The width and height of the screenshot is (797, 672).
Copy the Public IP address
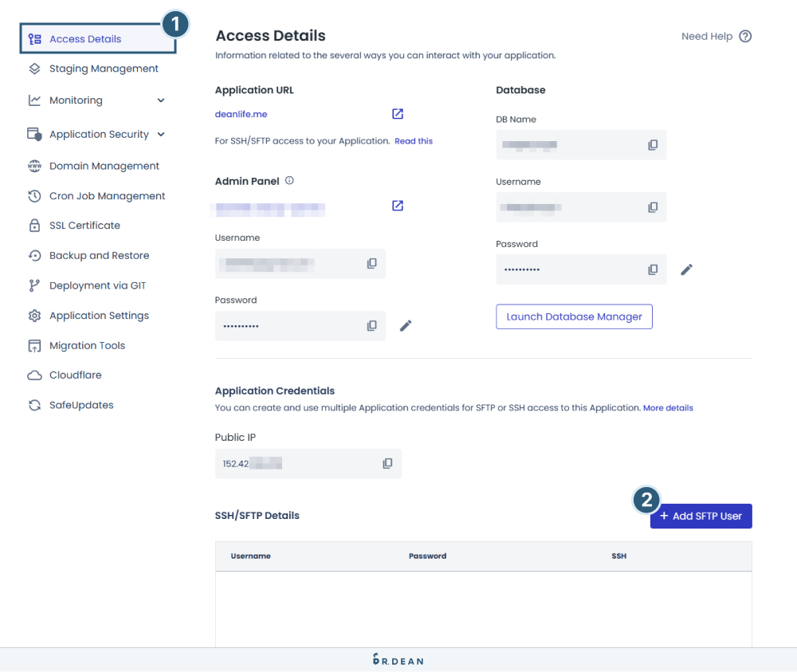point(387,463)
